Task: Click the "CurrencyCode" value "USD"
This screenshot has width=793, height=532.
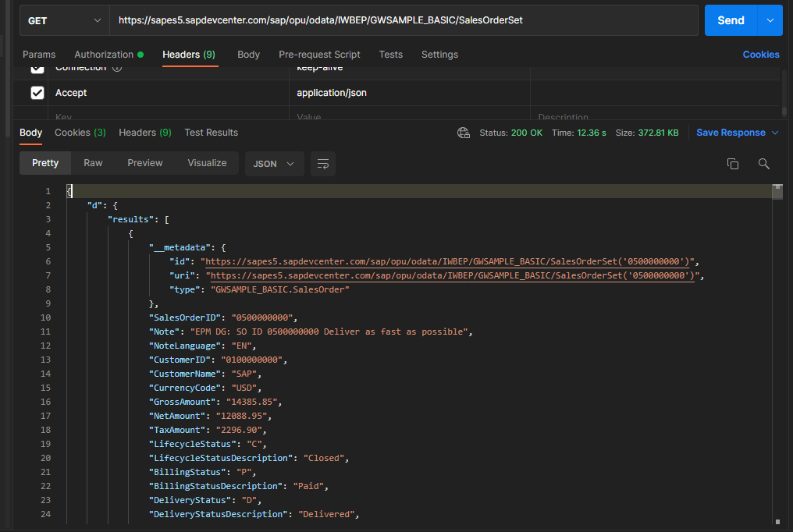Action: tap(244, 388)
